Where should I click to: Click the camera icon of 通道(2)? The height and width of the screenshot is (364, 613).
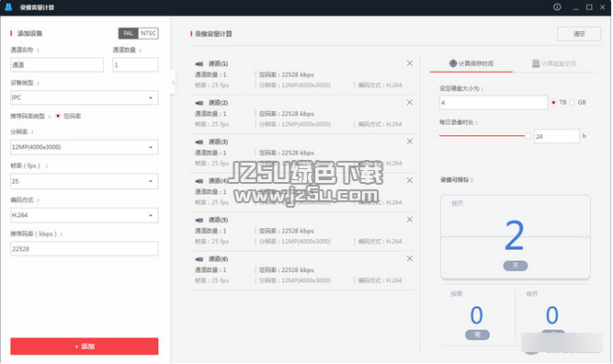(199, 103)
